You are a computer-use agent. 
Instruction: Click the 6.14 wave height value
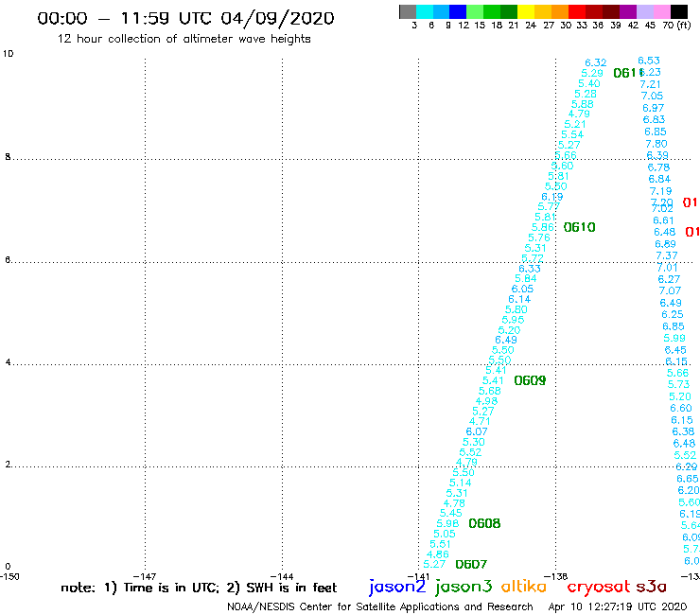click(x=519, y=299)
